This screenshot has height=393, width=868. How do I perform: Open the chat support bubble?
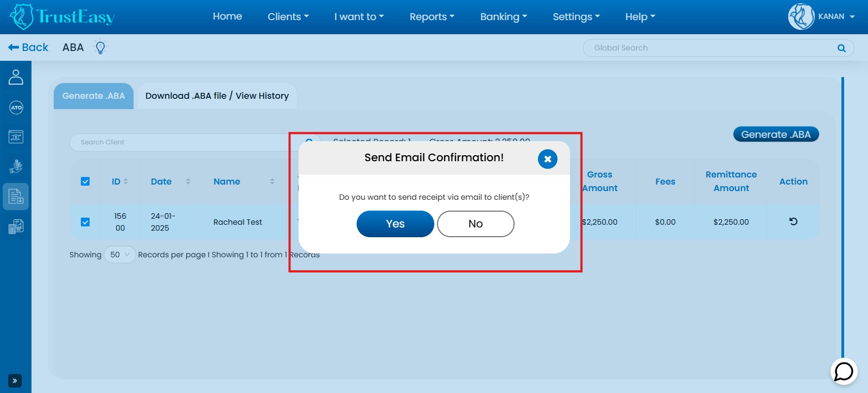coord(844,371)
